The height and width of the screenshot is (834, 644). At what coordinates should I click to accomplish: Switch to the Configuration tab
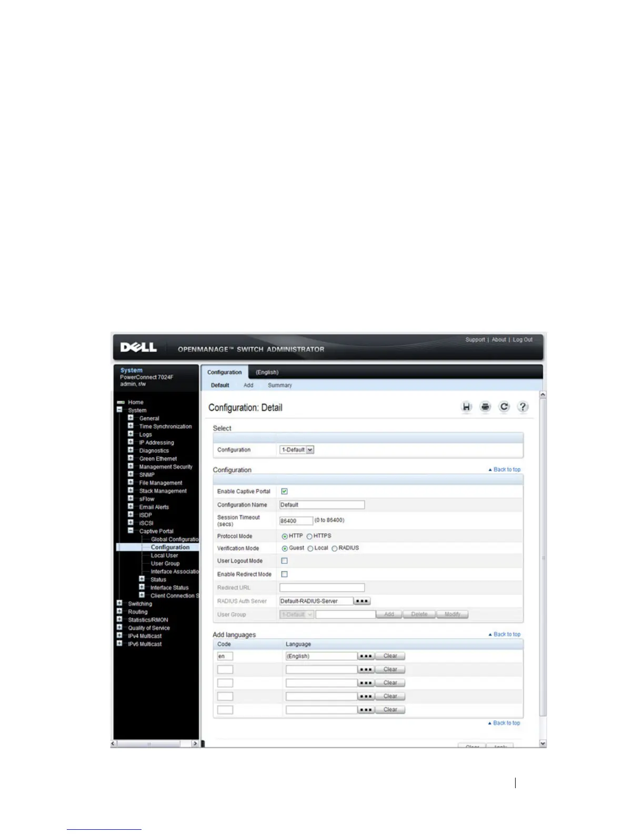tap(225, 372)
